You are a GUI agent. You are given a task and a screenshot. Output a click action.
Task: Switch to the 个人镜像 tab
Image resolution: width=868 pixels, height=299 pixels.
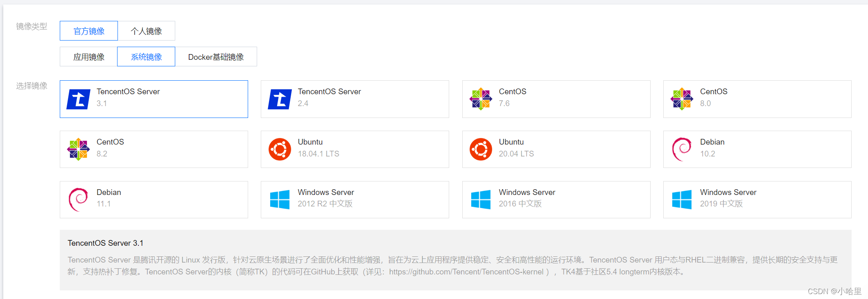tap(147, 31)
